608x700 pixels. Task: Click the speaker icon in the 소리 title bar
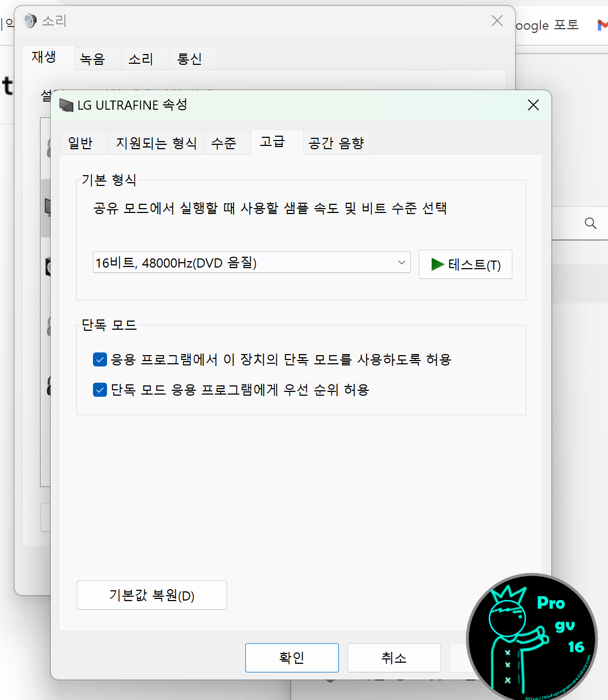30,21
